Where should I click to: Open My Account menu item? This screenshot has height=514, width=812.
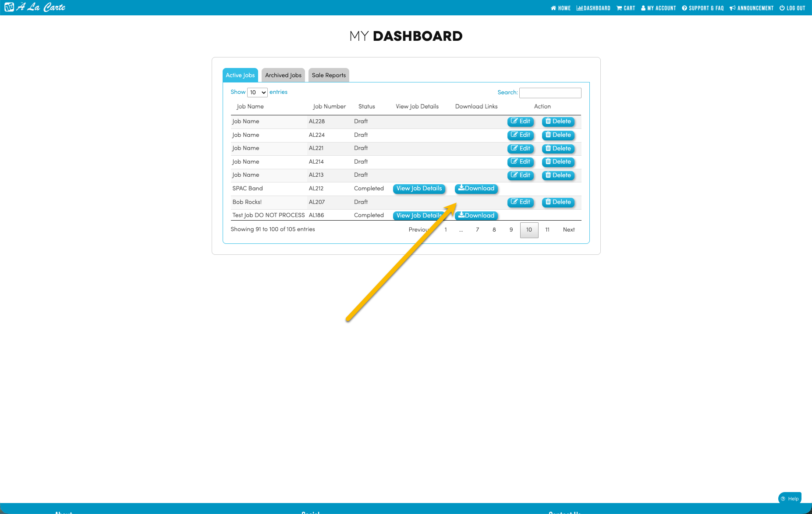point(659,8)
